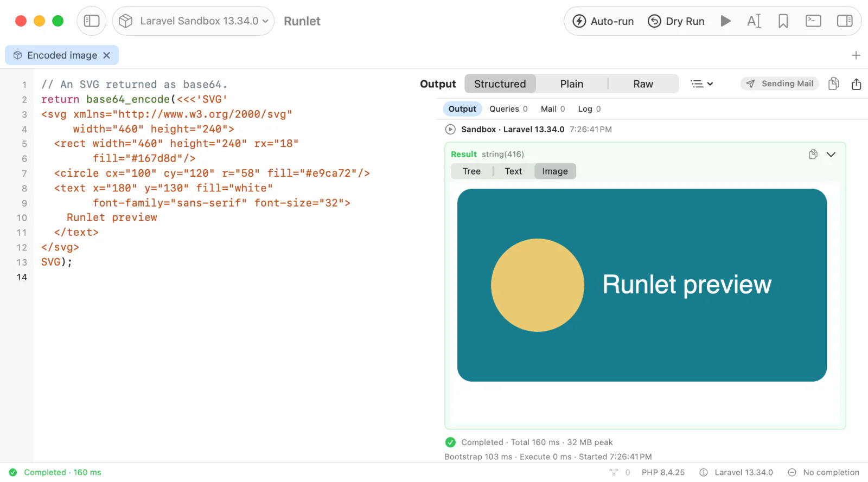The height and width of the screenshot is (482, 868).
Task: Switch output to Raw view
Action: click(643, 84)
